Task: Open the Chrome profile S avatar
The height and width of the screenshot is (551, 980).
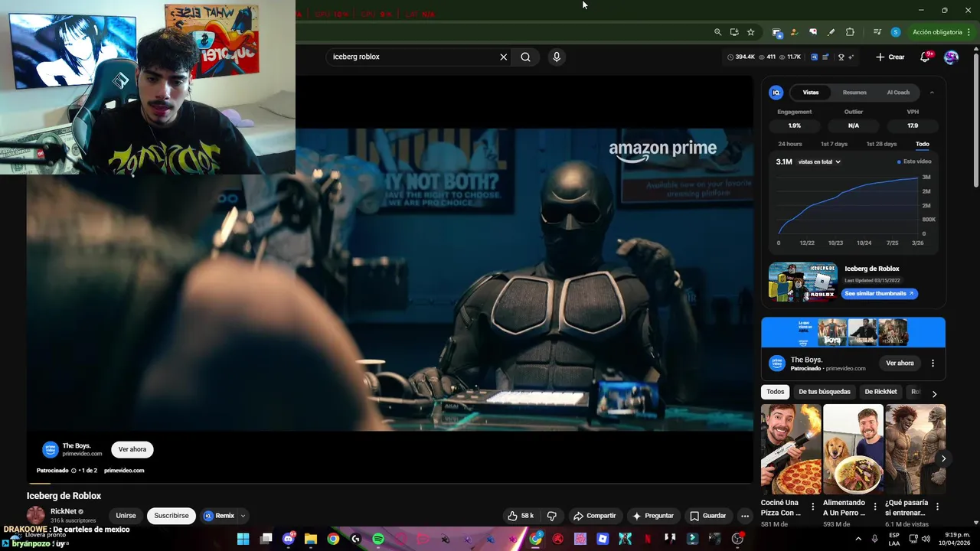Action: pyautogui.click(x=896, y=32)
